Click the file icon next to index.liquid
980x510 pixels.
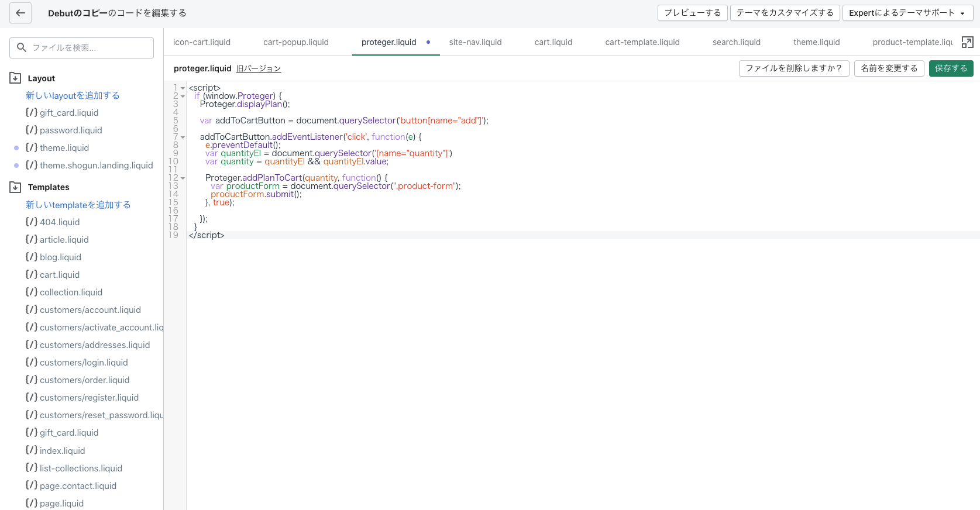[32, 450]
